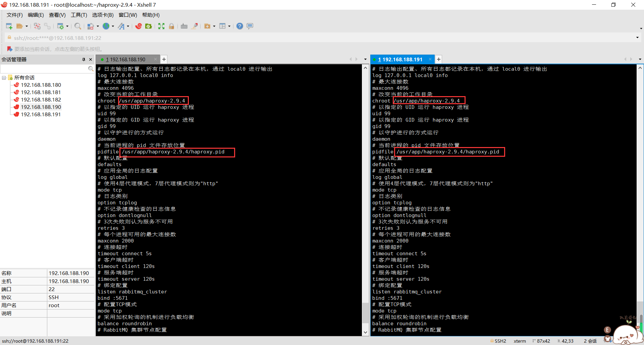Select session 192.168.188.191 in tree

[41, 115]
